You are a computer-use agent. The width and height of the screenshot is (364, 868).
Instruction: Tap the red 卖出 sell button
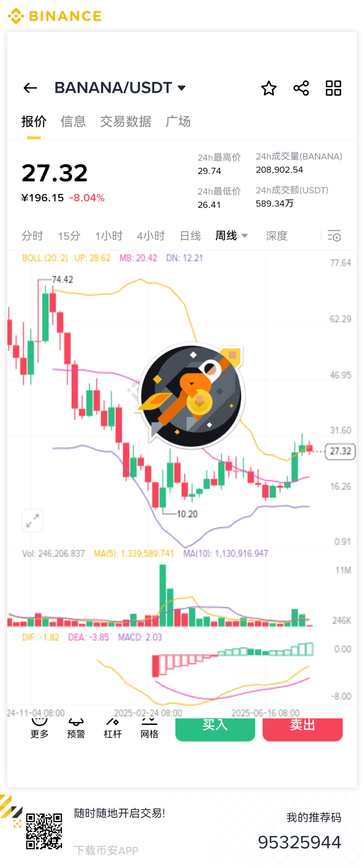[x=302, y=729]
